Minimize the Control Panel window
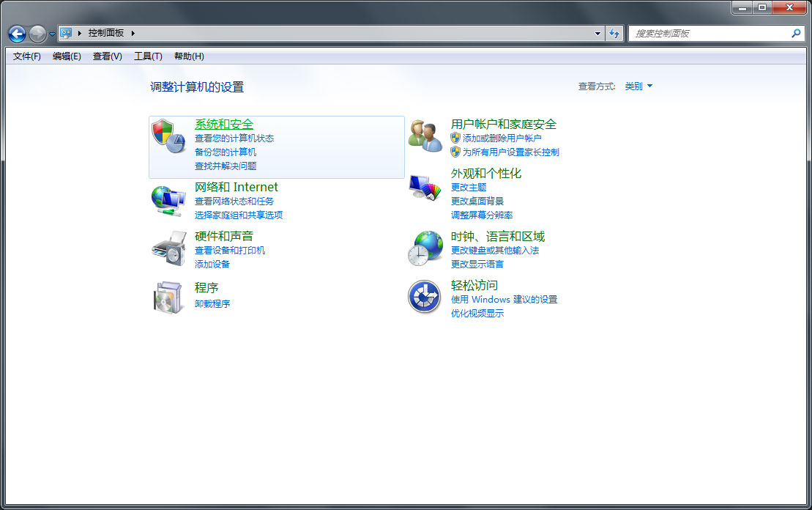The width and height of the screenshot is (812, 510). point(742,7)
